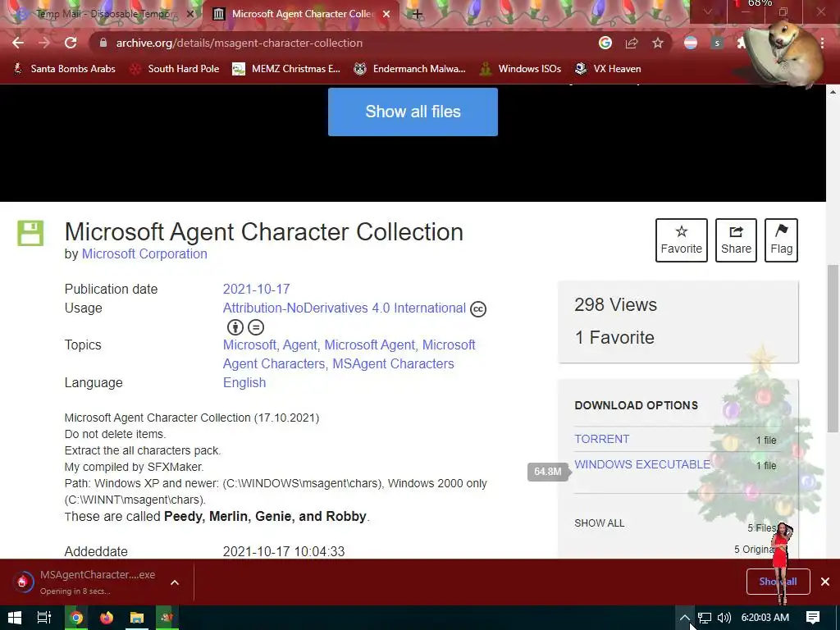The width and height of the screenshot is (840, 630).
Task: Open the Windows Start menu
Action: [15, 618]
